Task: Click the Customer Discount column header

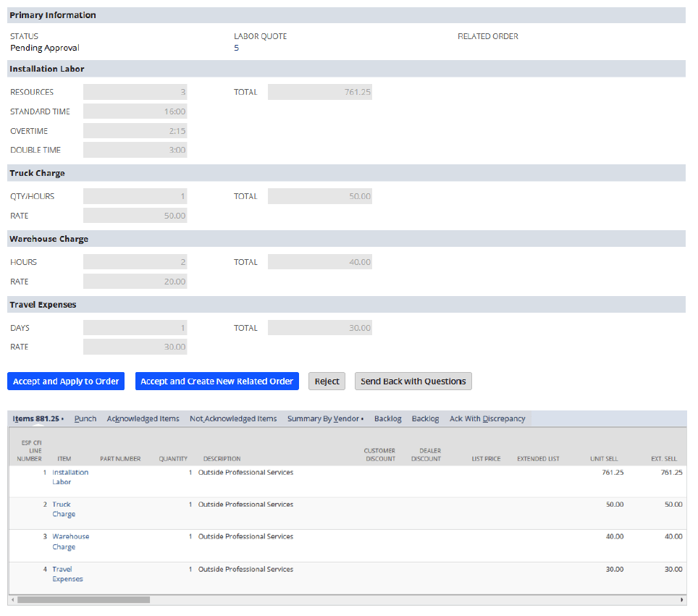Action: [x=379, y=455]
